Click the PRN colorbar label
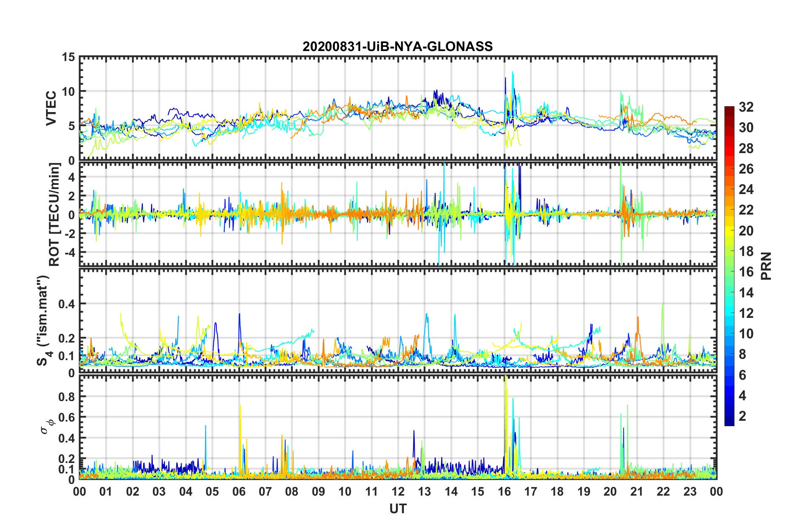This screenshot has width=796, height=532. click(766, 266)
